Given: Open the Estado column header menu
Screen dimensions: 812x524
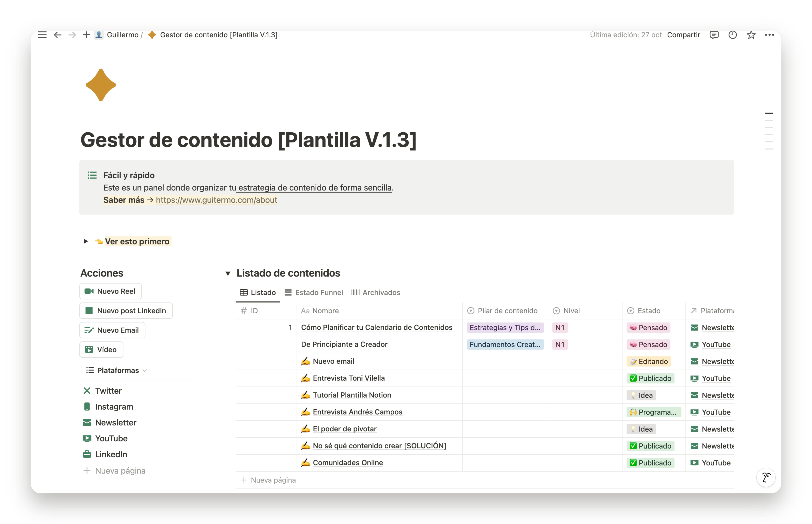Looking at the screenshot, I should [654, 311].
